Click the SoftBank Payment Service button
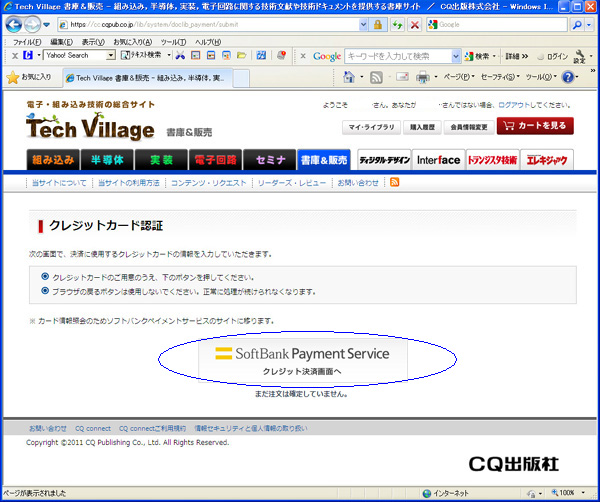 tap(301, 360)
